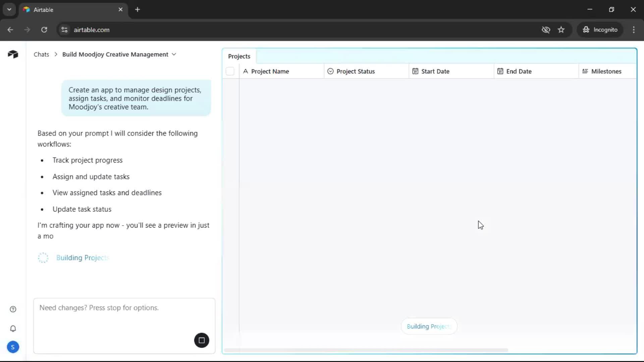Reload the page with the refresh icon
The image size is (644, 362).
tap(44, 30)
